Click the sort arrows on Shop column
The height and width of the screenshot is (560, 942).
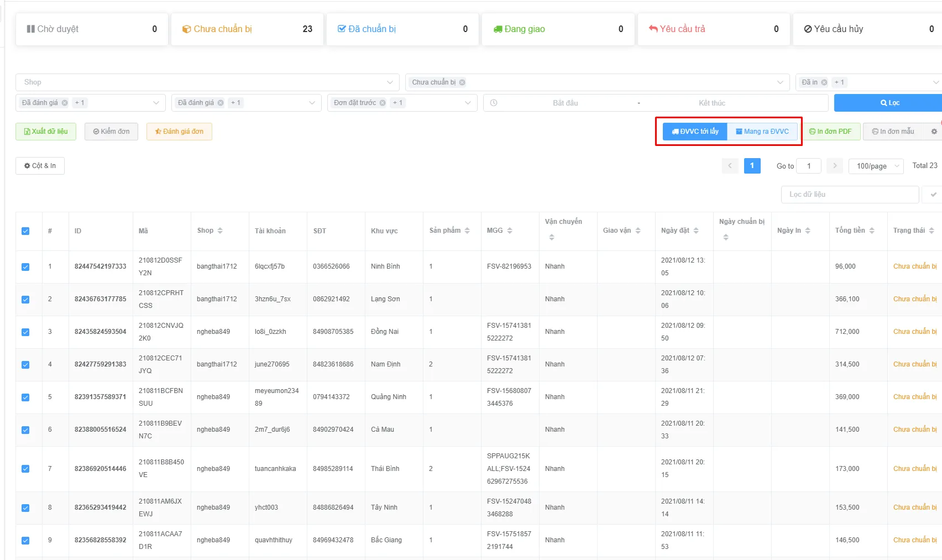coord(220,231)
